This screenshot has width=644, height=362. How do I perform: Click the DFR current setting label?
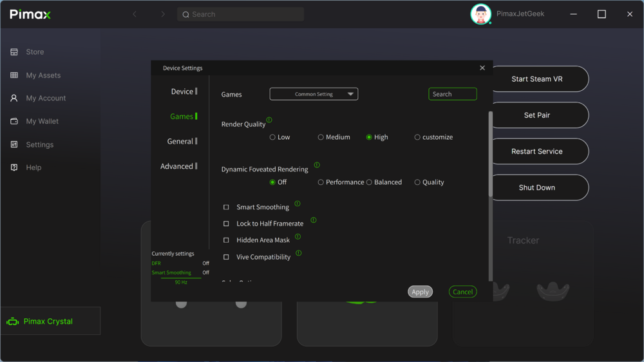(x=156, y=263)
